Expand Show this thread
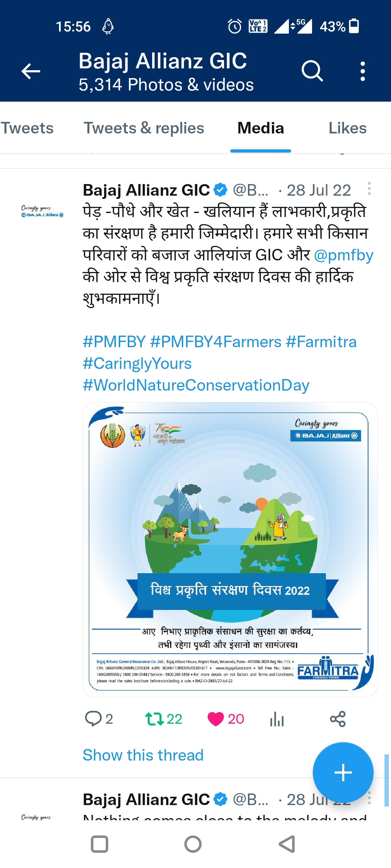The image size is (391, 868). 143,755
